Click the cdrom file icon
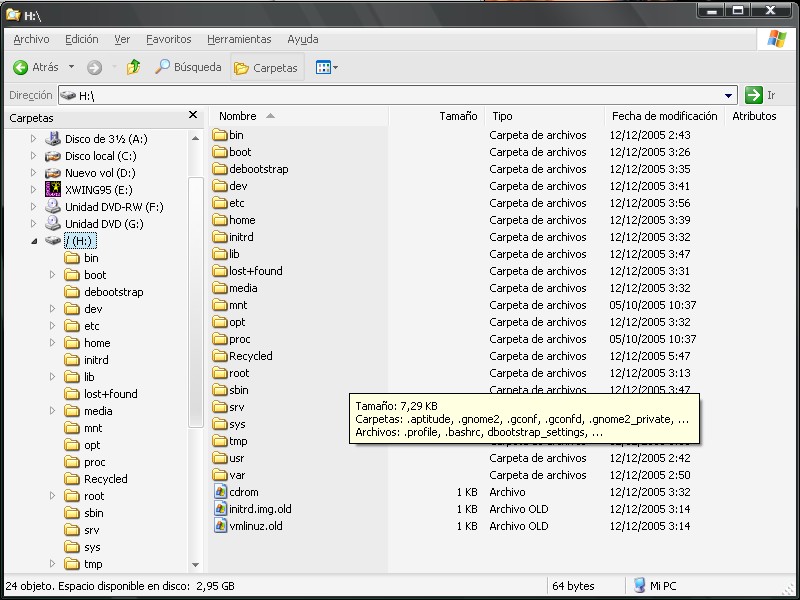Image resolution: width=800 pixels, height=600 pixels. pyautogui.click(x=221, y=492)
